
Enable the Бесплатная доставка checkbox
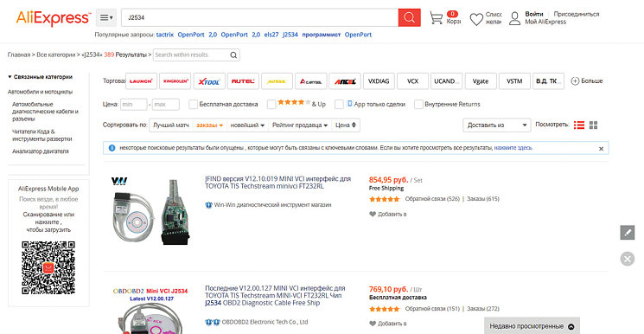193,105
